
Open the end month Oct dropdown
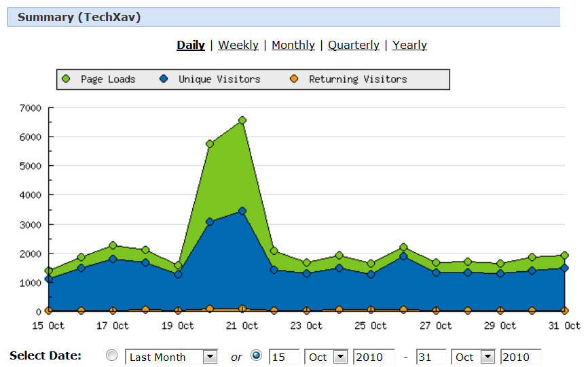coord(487,357)
